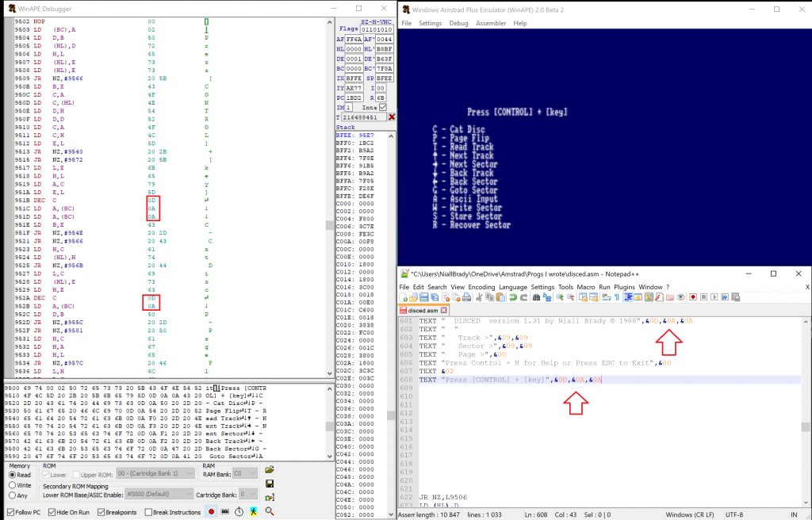Viewport: 812px width, 520px height.
Task: Open Assembler menu in WinAPE emulator
Action: pyautogui.click(x=490, y=23)
